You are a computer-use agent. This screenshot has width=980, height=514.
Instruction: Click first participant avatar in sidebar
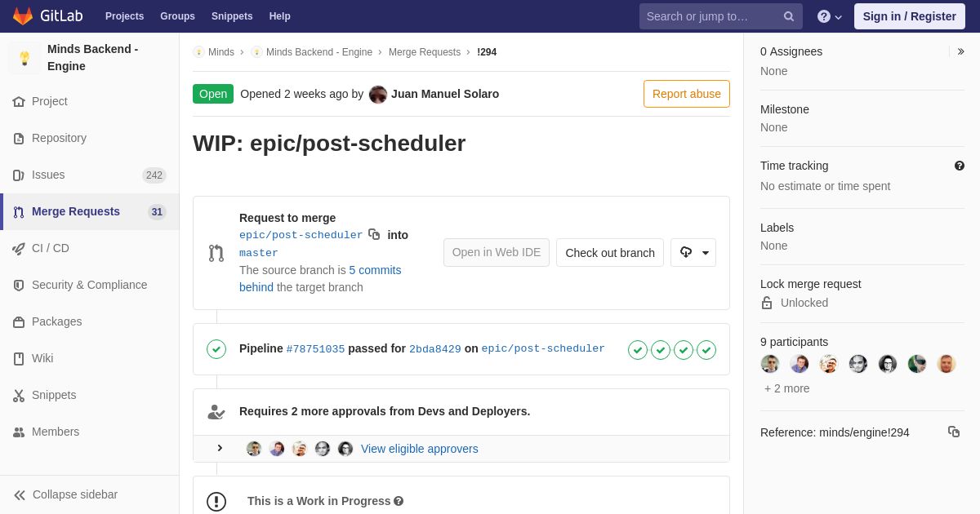click(770, 364)
